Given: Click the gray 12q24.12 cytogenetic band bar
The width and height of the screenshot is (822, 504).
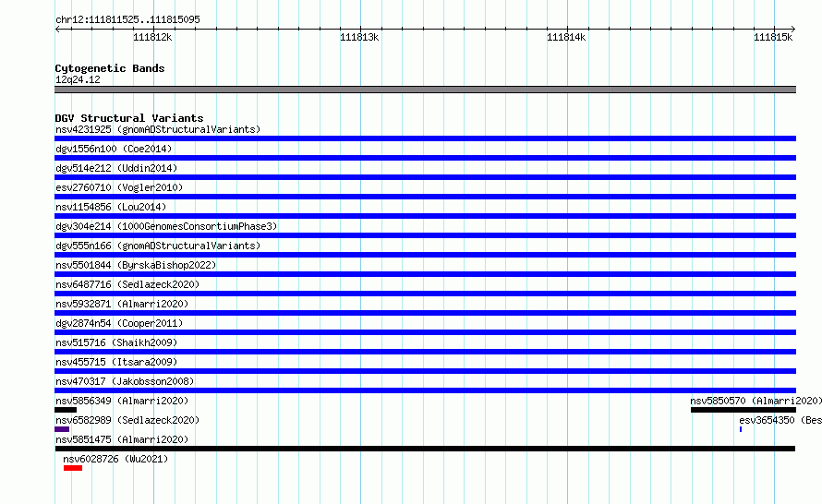Looking at the screenshot, I should click(x=425, y=90).
